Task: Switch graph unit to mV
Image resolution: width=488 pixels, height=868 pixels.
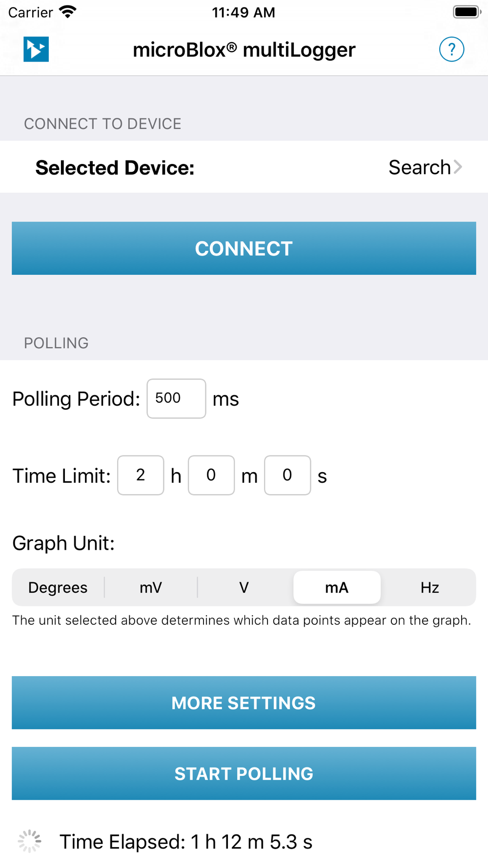Action: (151, 587)
